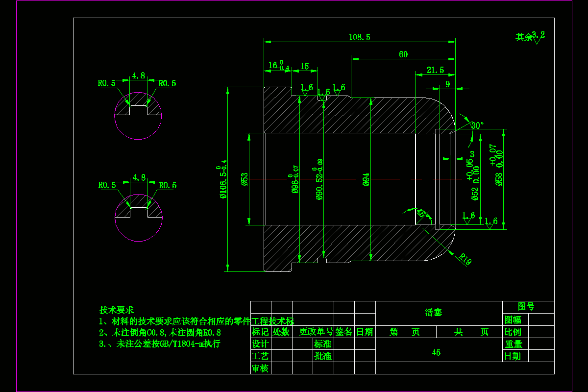This screenshot has height=392, width=588.
Task: Select the 45° chamfer angle annotation
Action: tap(421, 213)
